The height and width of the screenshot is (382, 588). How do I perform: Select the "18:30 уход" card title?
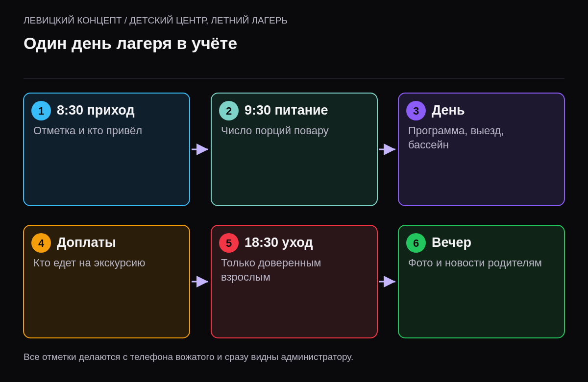(279, 242)
